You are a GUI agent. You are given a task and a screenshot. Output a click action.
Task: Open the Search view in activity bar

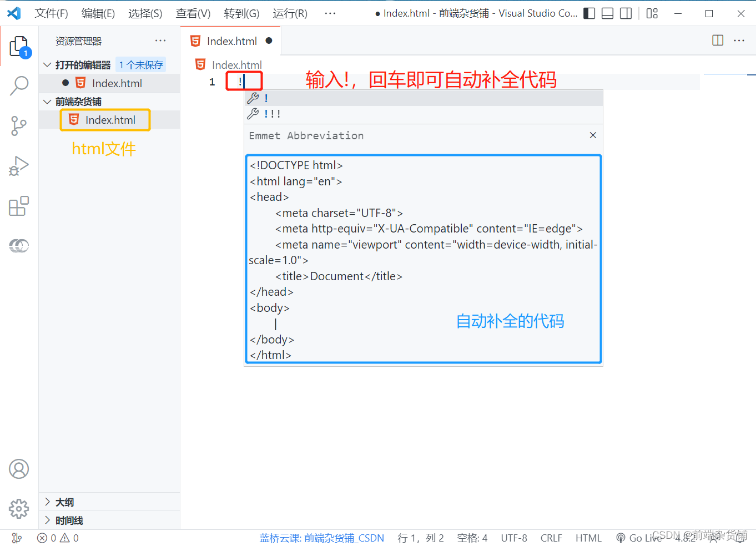[x=19, y=85]
